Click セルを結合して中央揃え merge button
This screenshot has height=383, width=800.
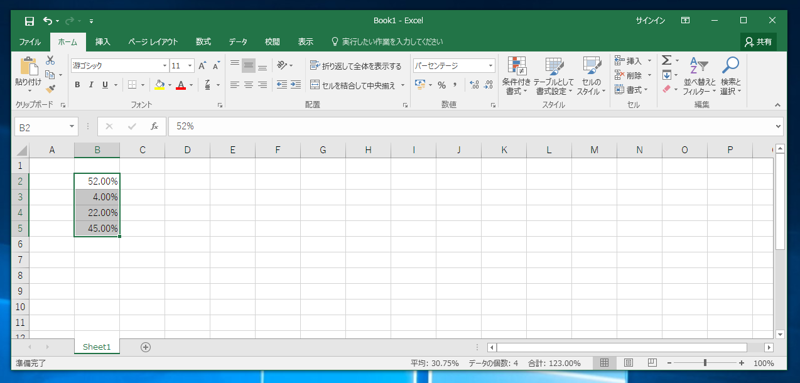coord(353,85)
